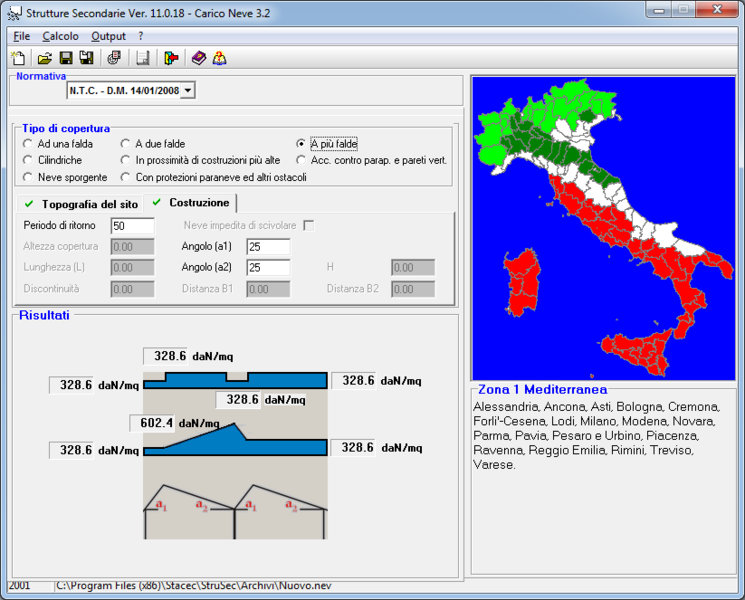Screen dimensions: 745x600
Task: Click the Distanza B2 field
Action: click(x=413, y=289)
